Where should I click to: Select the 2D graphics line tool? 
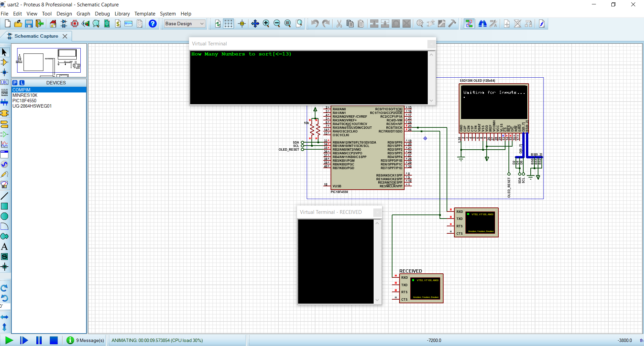click(x=4, y=196)
